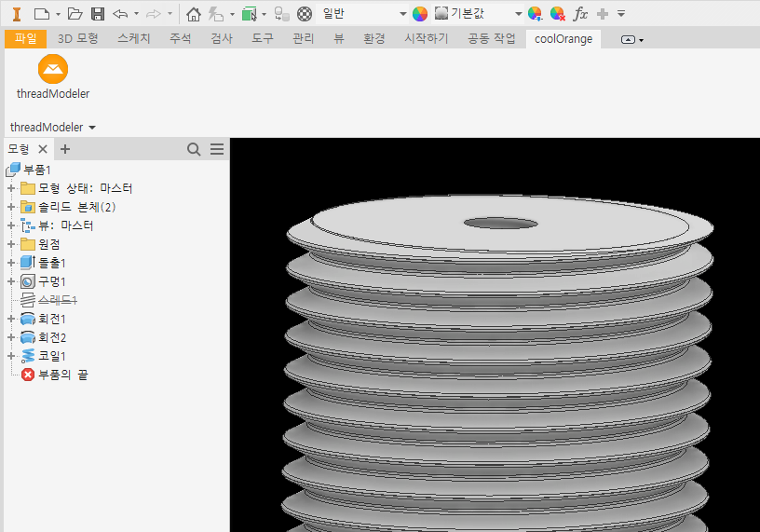Toggle the ribbon display mode button
This screenshot has width=760, height=532.
[628, 40]
